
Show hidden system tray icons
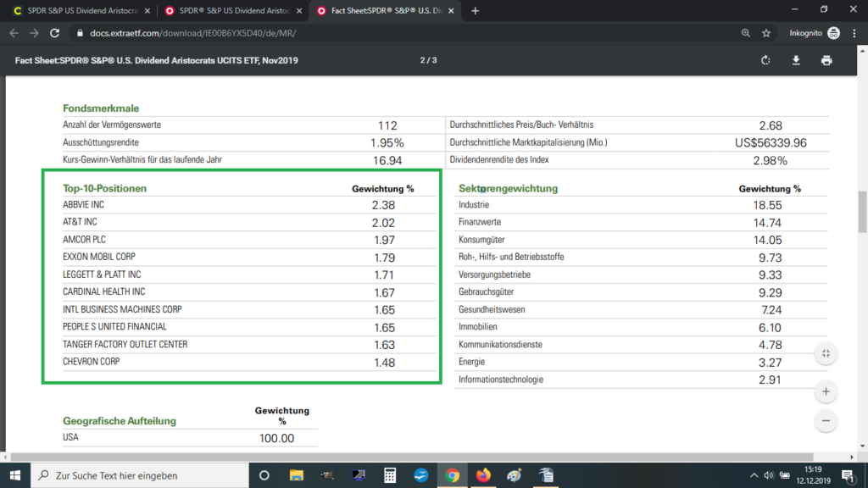754,475
